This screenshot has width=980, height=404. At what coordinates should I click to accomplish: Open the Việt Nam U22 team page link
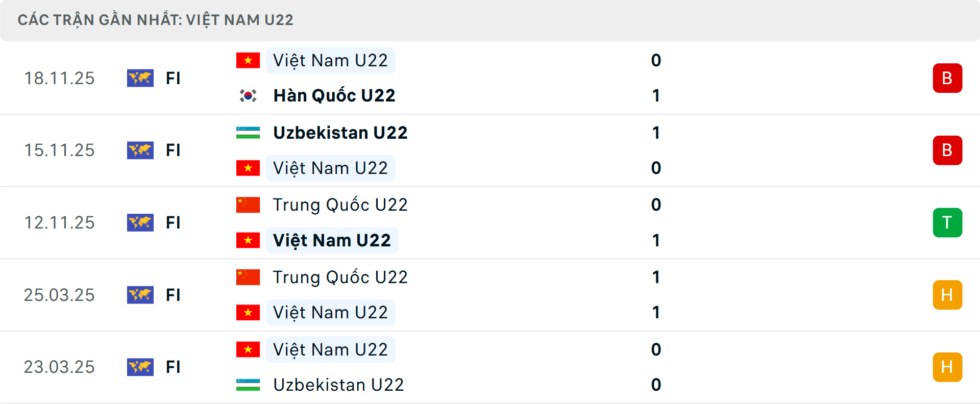330,60
